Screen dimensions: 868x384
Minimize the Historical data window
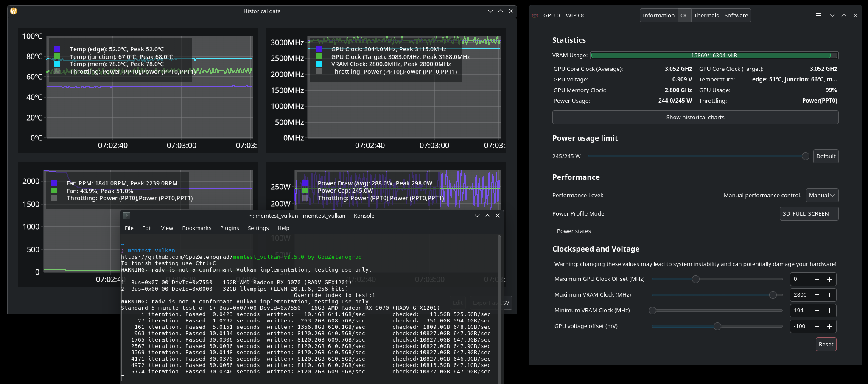pos(490,11)
